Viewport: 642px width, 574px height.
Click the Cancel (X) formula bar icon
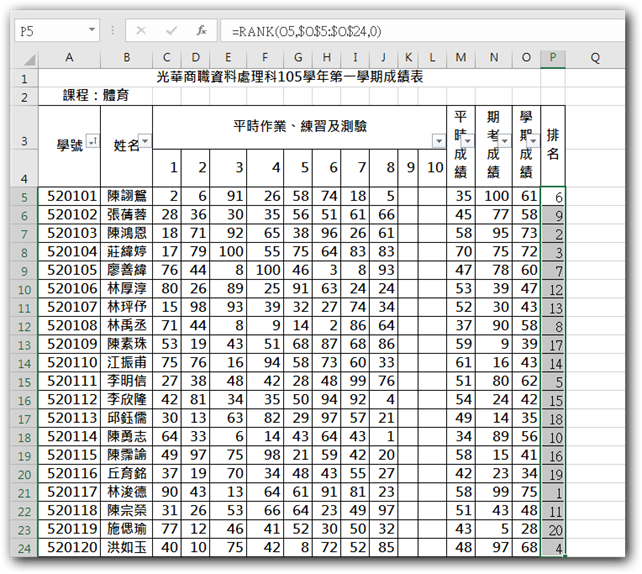(141, 30)
